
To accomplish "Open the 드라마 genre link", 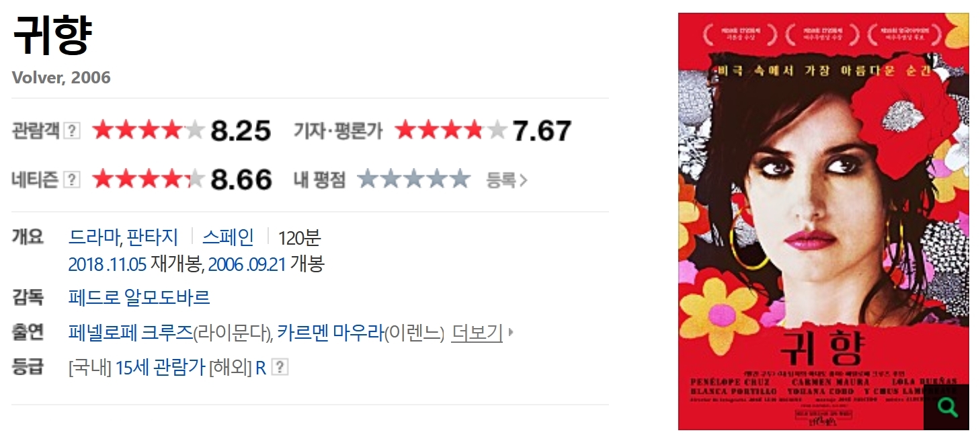I will (93, 237).
